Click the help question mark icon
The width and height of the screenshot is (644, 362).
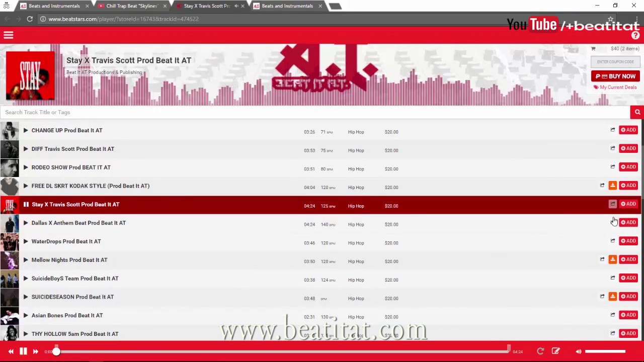click(x=635, y=35)
